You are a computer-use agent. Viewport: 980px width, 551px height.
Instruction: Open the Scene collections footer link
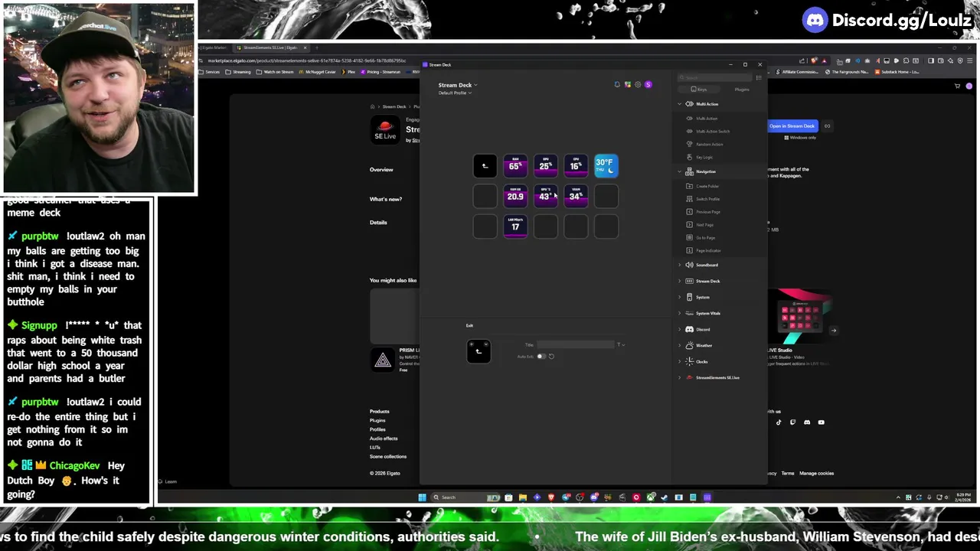point(388,456)
